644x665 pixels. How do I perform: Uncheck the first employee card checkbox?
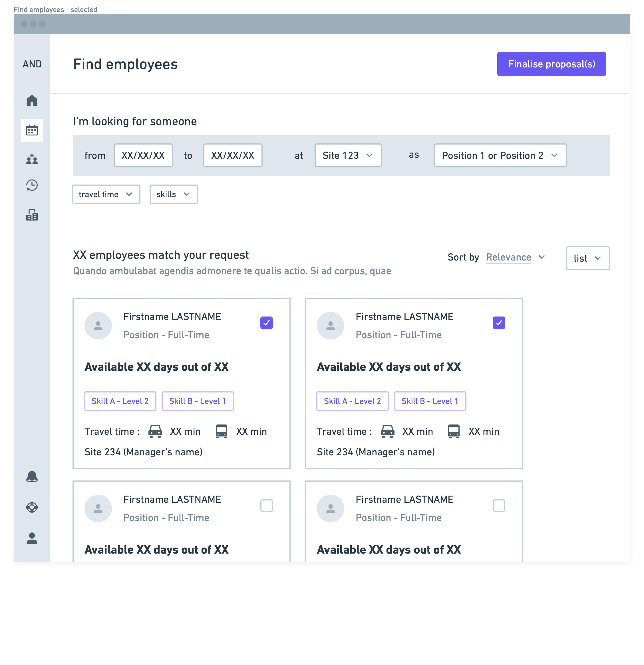pyautogui.click(x=267, y=323)
